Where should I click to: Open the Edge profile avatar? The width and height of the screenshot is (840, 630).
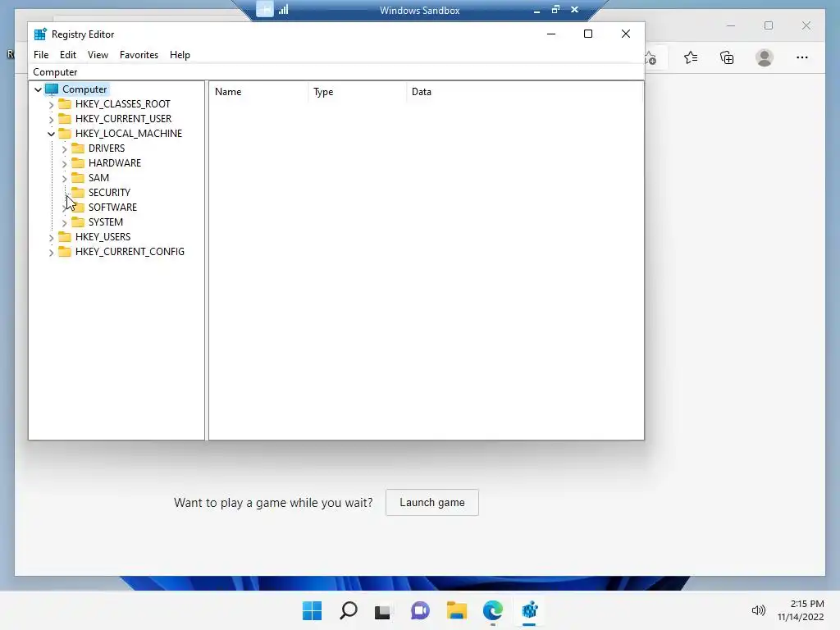pyautogui.click(x=765, y=57)
